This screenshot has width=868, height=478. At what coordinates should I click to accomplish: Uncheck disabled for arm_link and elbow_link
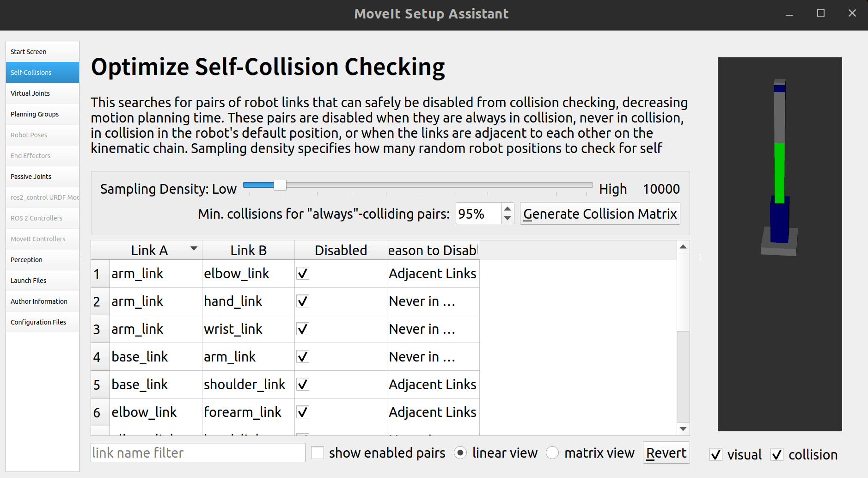[303, 274]
